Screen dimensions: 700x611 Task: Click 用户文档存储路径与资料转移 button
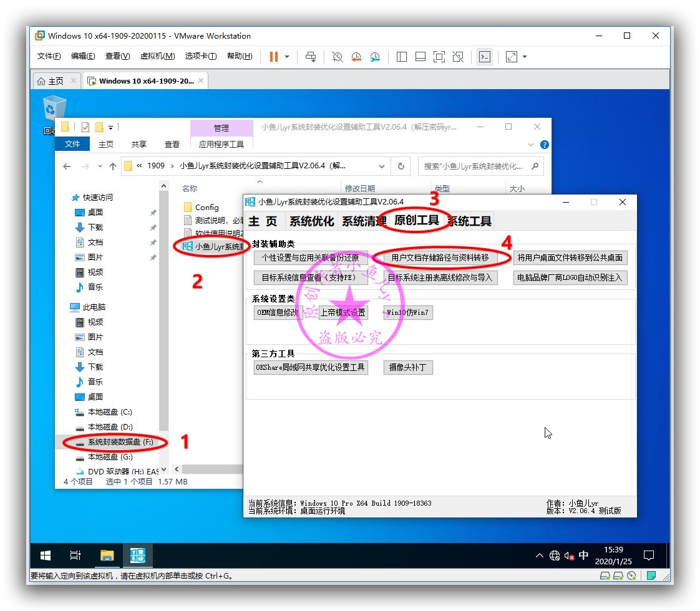pyautogui.click(x=440, y=257)
